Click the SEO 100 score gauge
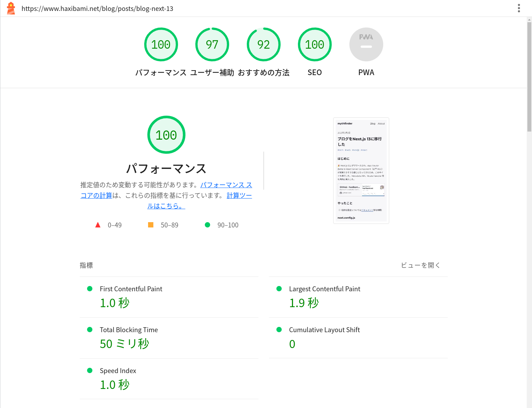Screen dimensions: 532x408 coord(314,44)
